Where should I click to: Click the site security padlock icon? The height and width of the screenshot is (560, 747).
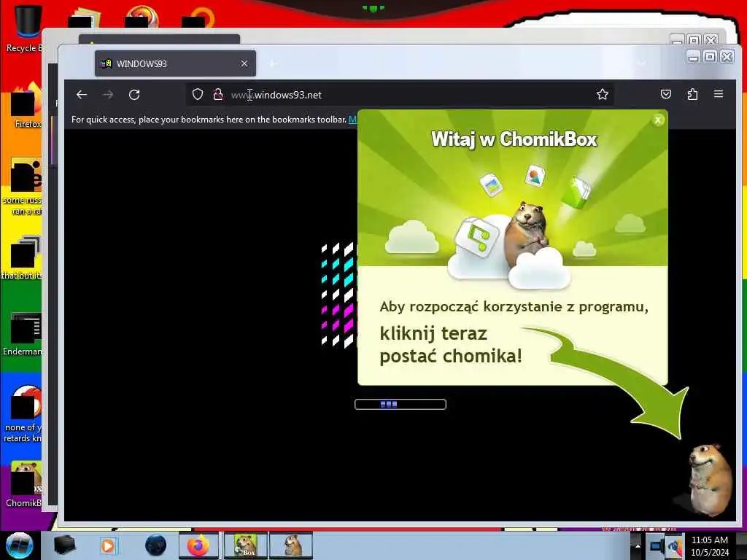[218, 94]
